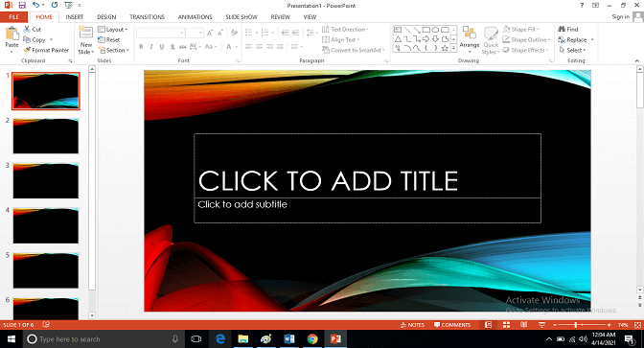The image size is (644, 348).
Task: Toggle Bold formatting
Action: [x=141, y=47]
